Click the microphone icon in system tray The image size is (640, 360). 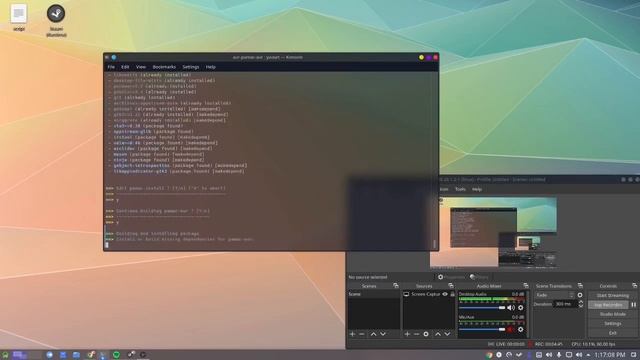559,355
